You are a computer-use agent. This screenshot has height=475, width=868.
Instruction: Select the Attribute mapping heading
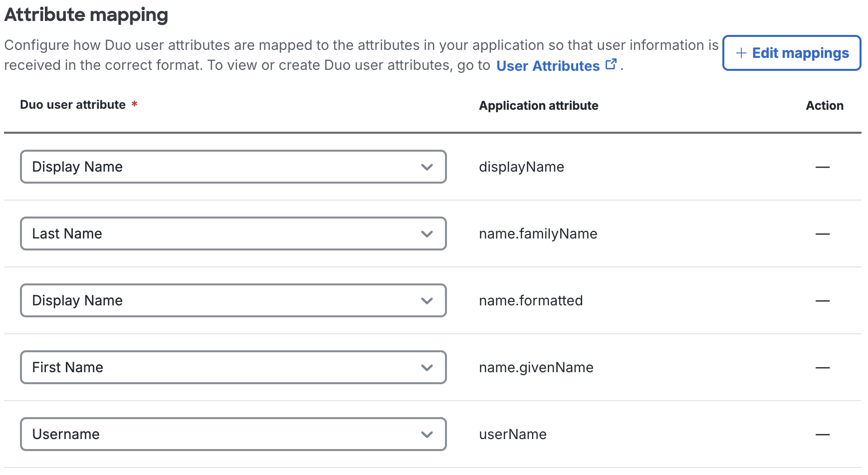coord(86,15)
